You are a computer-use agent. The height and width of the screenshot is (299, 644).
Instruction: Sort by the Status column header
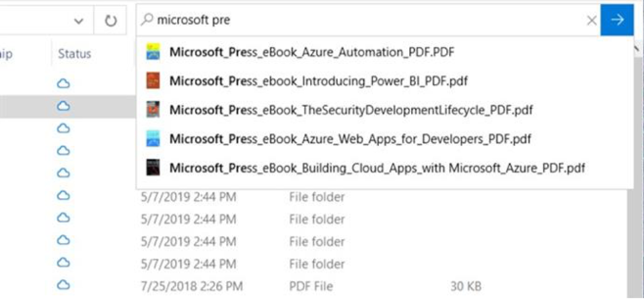pos(75,54)
